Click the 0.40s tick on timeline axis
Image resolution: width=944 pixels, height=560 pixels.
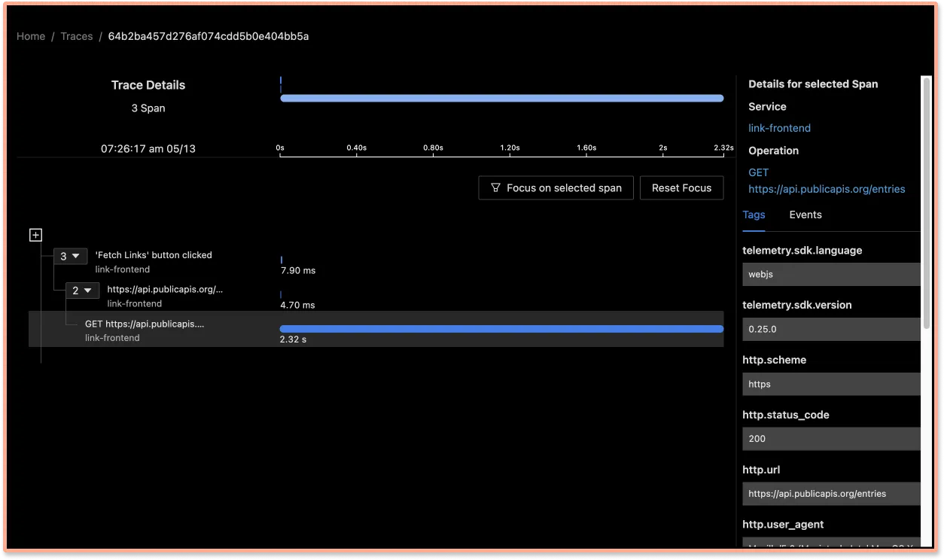[x=356, y=148]
